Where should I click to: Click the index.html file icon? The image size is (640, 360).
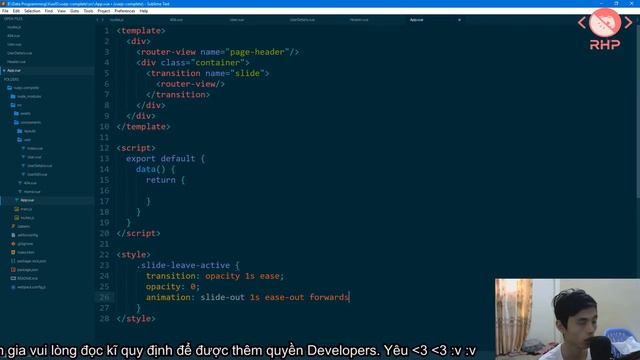click(x=13, y=252)
